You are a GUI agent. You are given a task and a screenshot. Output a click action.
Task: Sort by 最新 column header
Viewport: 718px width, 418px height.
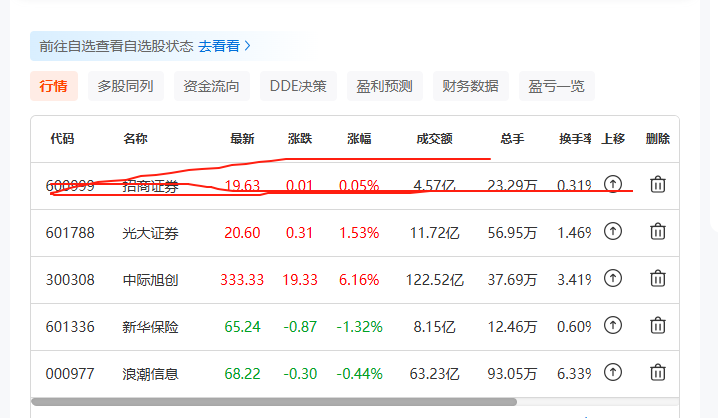tap(242, 139)
